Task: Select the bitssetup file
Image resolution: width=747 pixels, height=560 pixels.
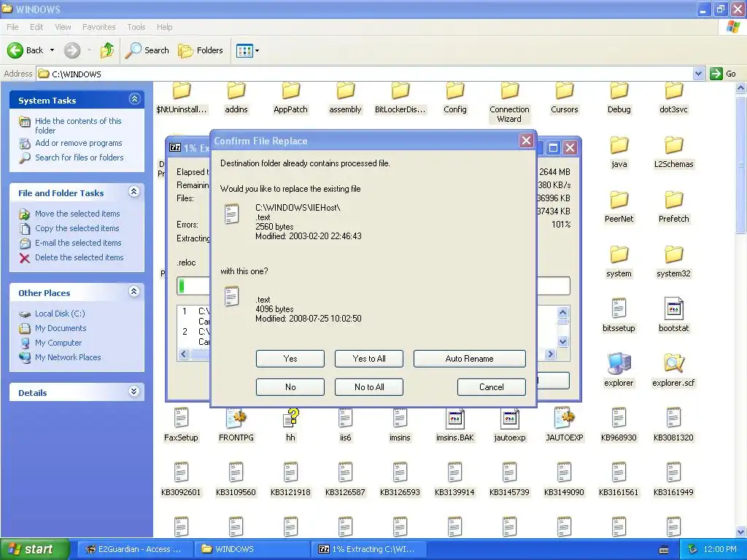Action: pyautogui.click(x=619, y=316)
